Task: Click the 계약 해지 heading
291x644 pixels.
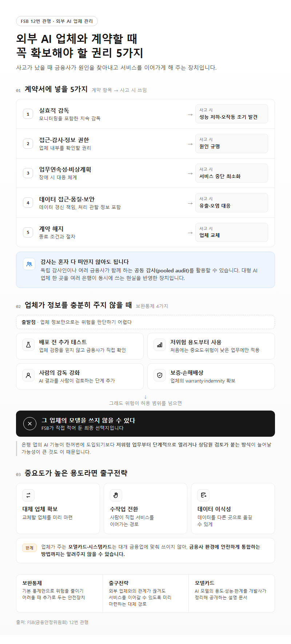Action: (51, 229)
